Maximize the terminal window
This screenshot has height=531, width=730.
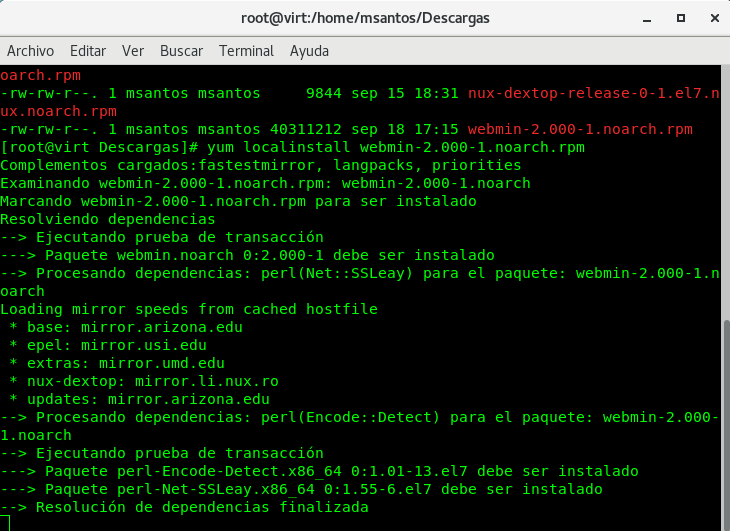681,18
